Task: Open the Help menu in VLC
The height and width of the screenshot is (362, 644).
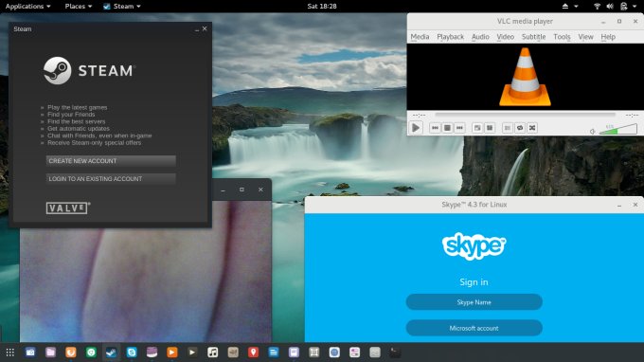Action: pos(608,37)
